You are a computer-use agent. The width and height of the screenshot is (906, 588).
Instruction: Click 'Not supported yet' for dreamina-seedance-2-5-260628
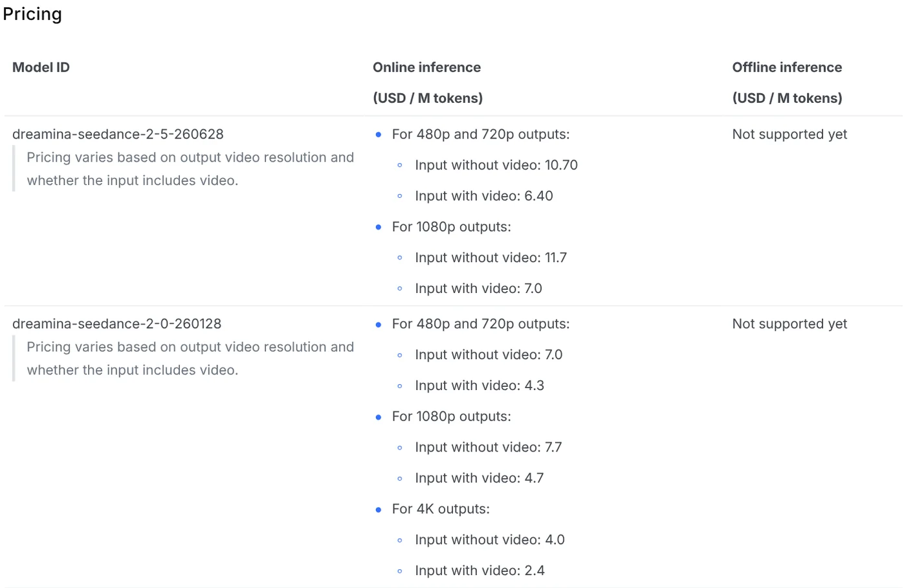(790, 134)
